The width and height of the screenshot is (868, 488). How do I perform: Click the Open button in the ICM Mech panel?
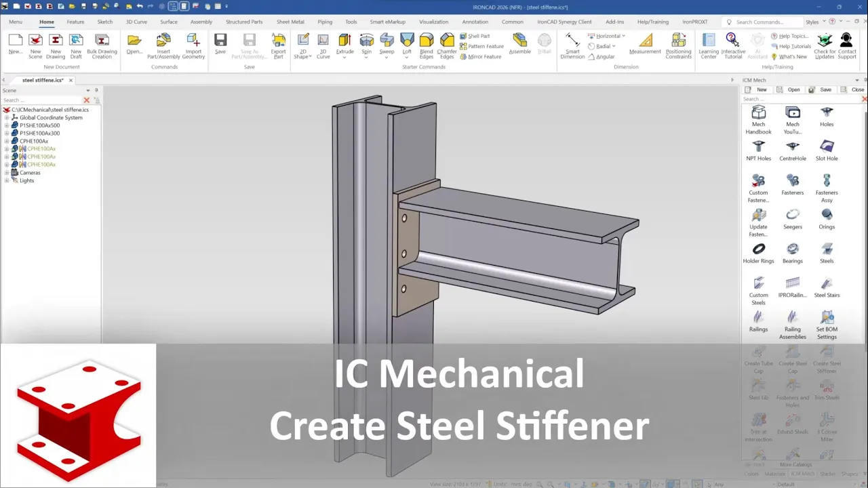pos(789,89)
